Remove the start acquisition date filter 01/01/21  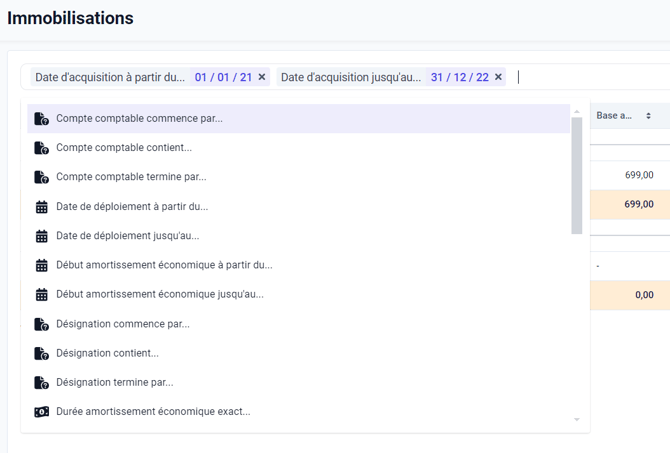[x=262, y=77]
